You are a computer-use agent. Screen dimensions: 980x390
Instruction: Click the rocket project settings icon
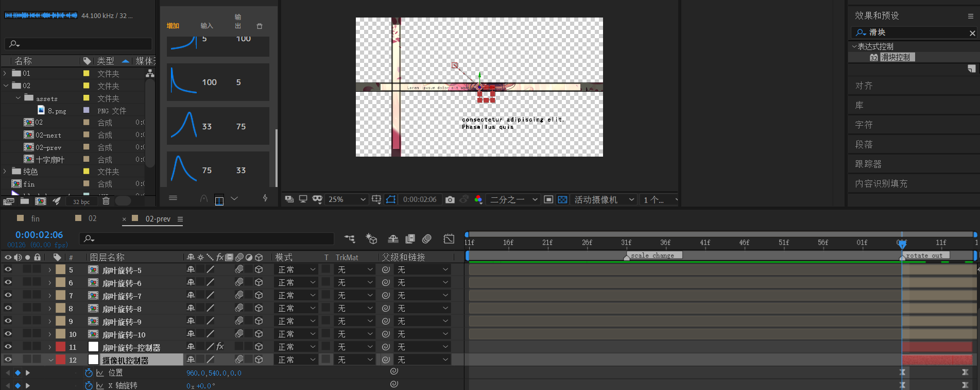(x=57, y=201)
